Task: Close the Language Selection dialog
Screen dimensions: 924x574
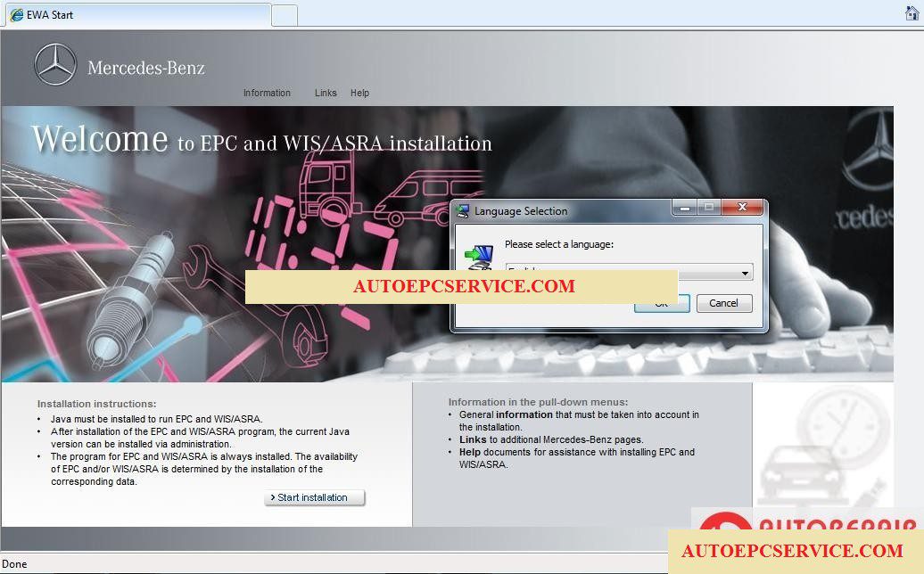Action: point(742,208)
